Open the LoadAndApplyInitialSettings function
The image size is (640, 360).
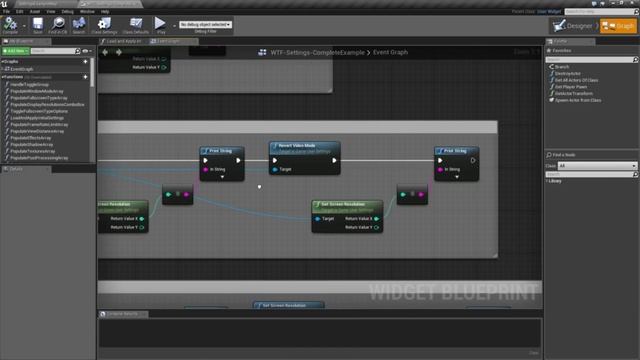pyautogui.click(x=37, y=118)
